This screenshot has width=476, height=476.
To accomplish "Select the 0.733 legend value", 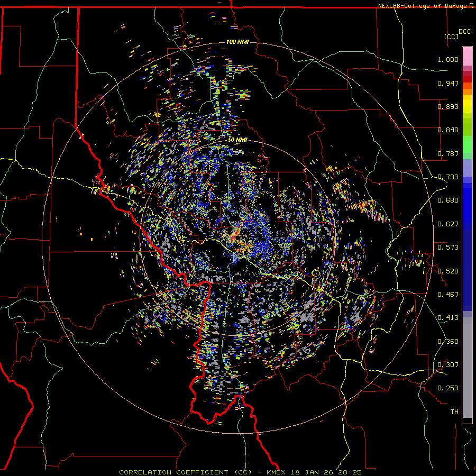I will pyautogui.click(x=448, y=177).
